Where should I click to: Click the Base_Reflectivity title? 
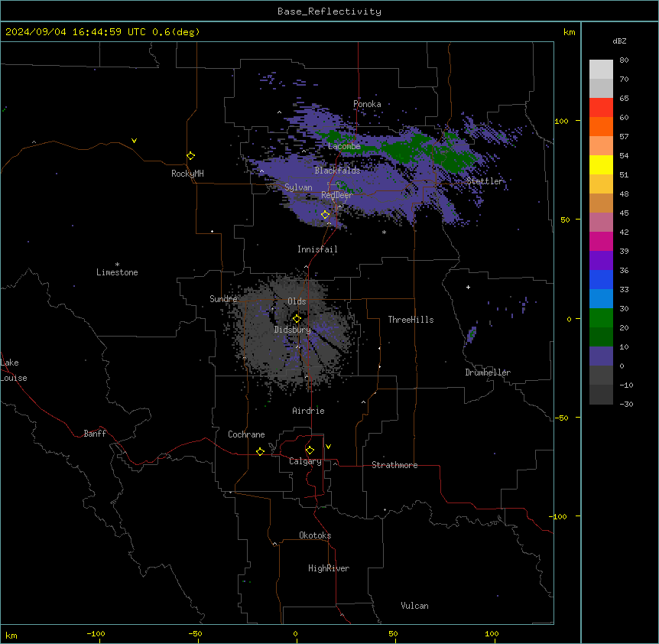coord(329,11)
